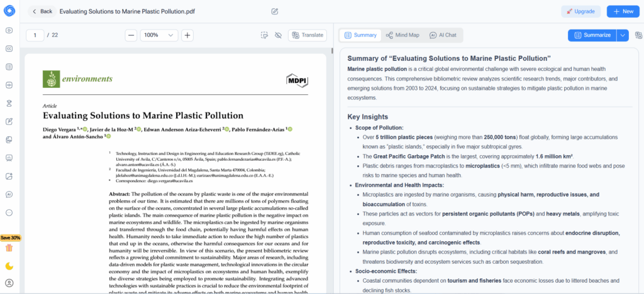Open the AI image tool in the sidebar
This screenshot has height=294, width=644.
pyautogui.click(x=9, y=177)
